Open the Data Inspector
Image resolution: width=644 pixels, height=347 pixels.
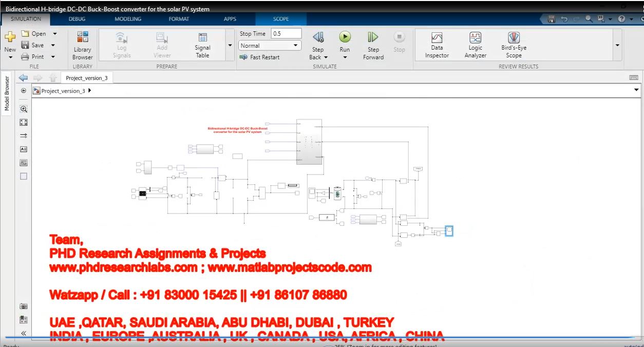tap(437, 45)
